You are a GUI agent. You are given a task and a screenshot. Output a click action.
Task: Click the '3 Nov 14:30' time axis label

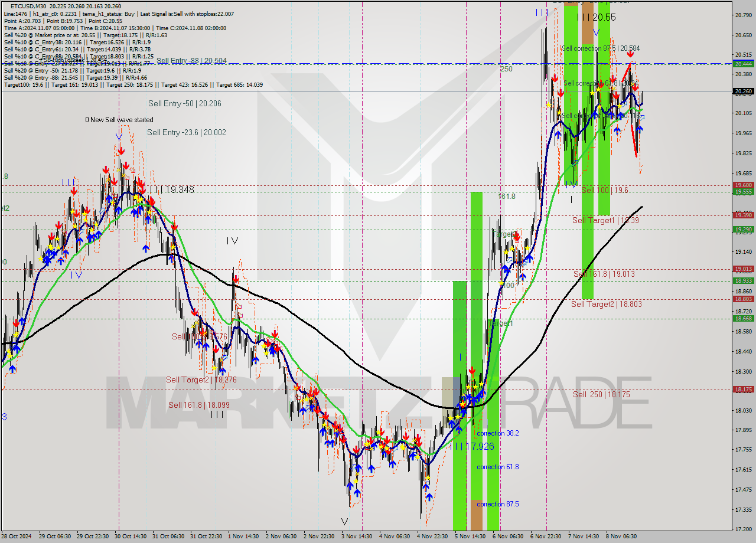tap(357, 537)
